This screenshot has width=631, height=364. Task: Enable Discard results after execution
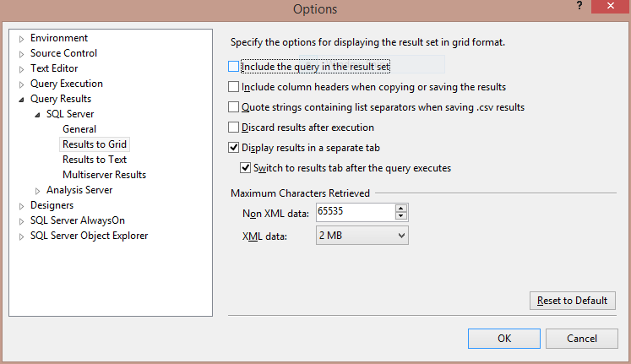[x=233, y=128]
